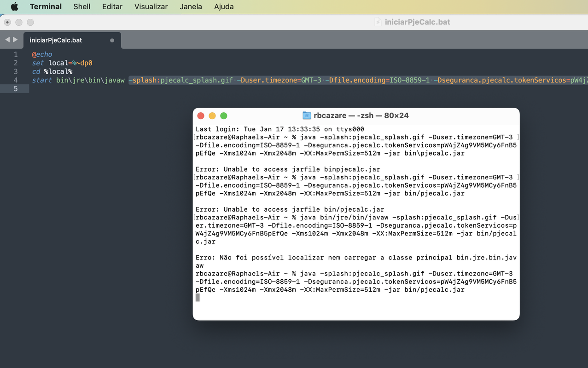Open the Ajuda menu
The width and height of the screenshot is (588, 368).
[224, 6]
